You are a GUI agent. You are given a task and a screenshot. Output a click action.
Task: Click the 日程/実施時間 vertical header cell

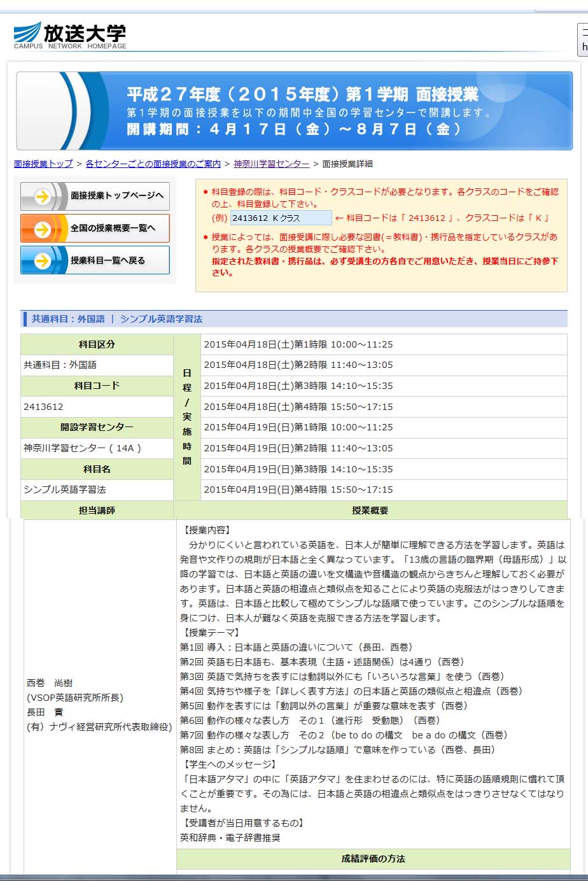(x=187, y=416)
